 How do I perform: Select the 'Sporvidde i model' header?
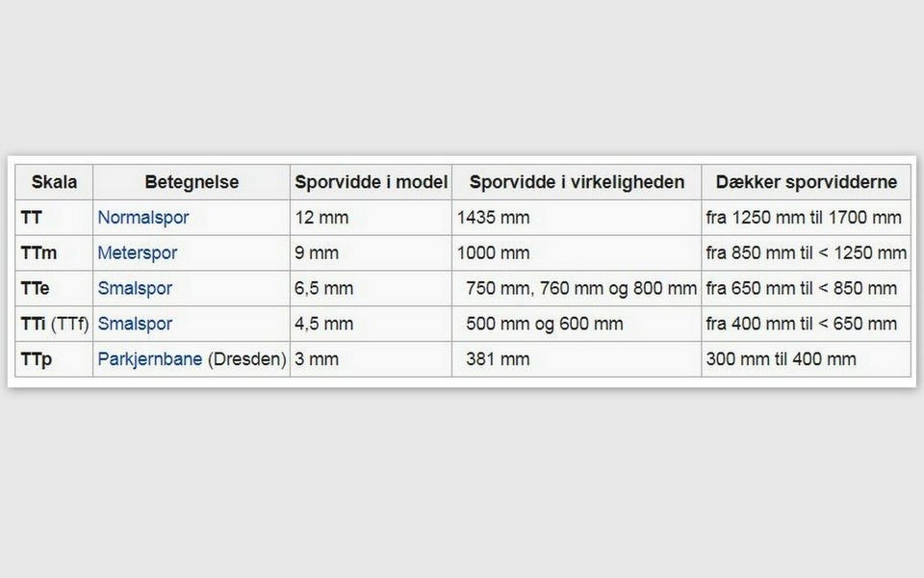tap(371, 182)
